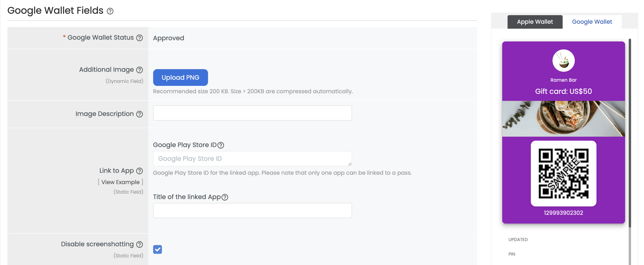This screenshot has height=265, width=644.
Task: Open the Title of the linked App tooltip
Action: [x=225, y=197]
